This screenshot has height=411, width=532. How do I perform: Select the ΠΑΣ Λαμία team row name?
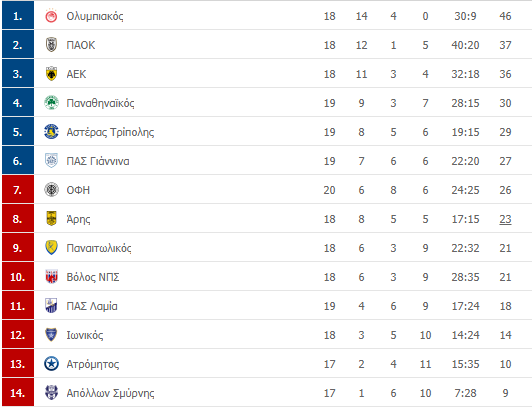point(92,306)
